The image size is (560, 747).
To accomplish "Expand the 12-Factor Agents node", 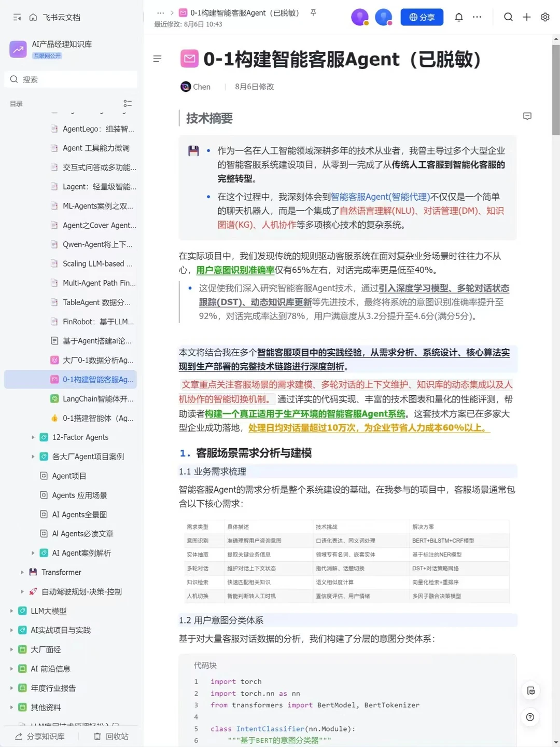I will pos(33,437).
